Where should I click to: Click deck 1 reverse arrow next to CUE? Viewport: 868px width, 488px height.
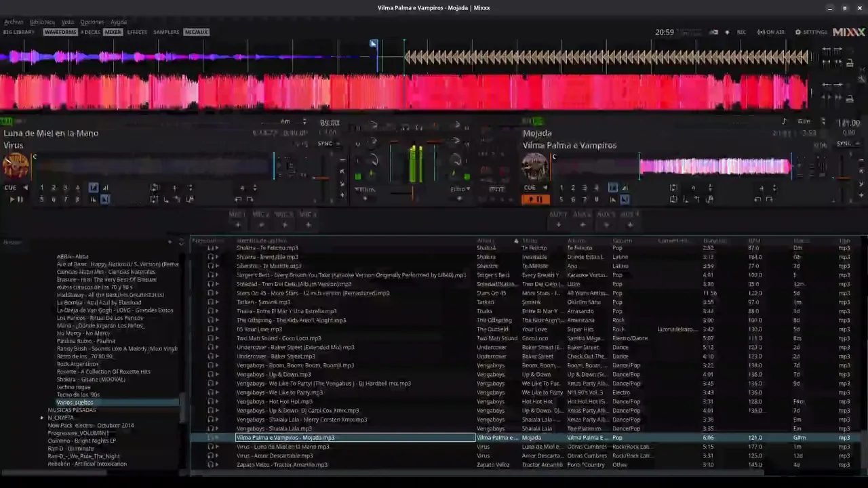[26, 188]
